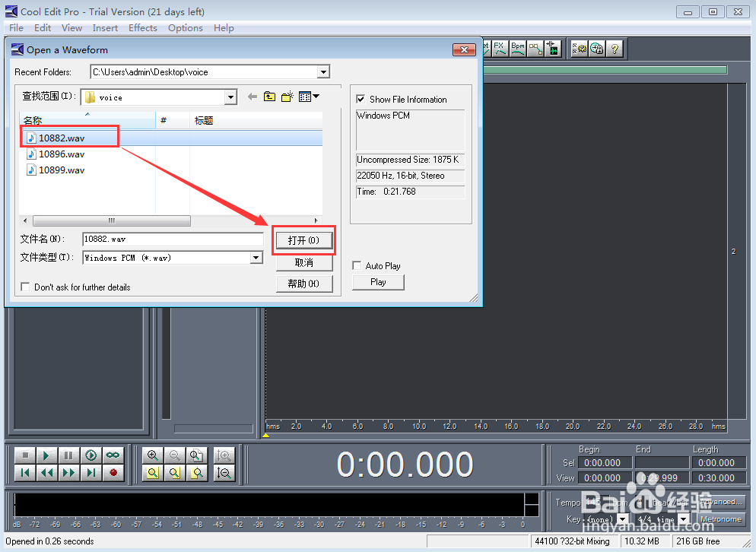Jump to end transport button
The image size is (756, 552).
91,472
